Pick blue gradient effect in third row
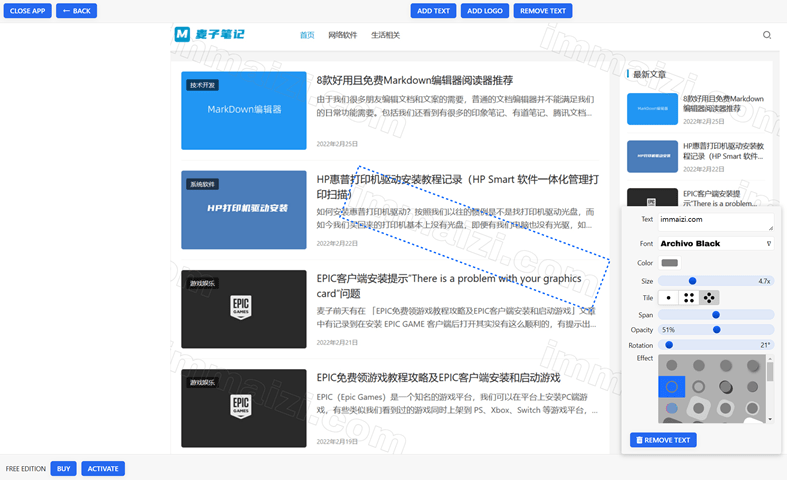Screen dimensions: 787x480 [672, 408]
